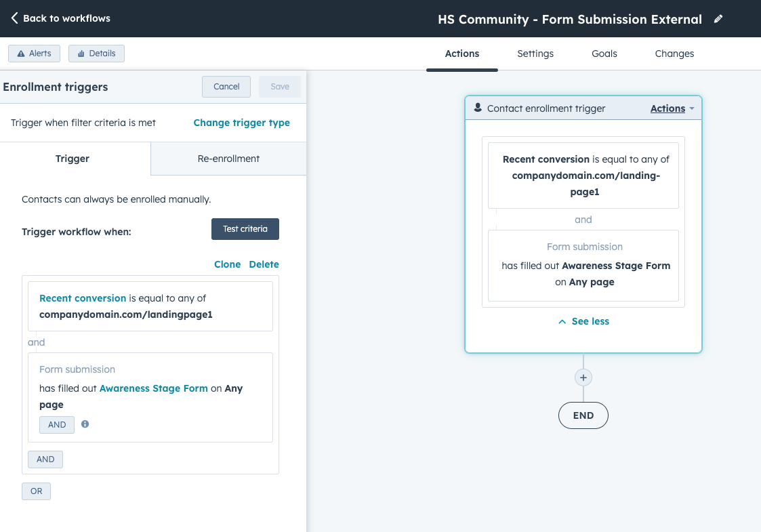Image resolution: width=761 pixels, height=532 pixels.
Task: Click the contact icon on the enrollment trigger card
Action: point(479,108)
